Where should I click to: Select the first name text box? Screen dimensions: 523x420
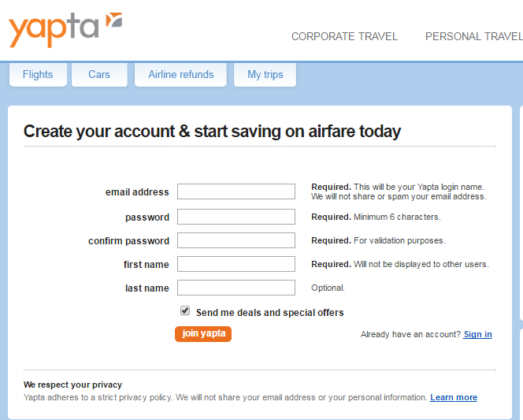coord(236,264)
